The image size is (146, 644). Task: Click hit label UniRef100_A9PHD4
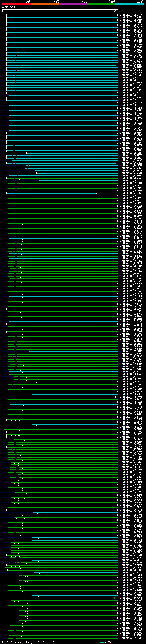pyautogui.click(x=131, y=183)
